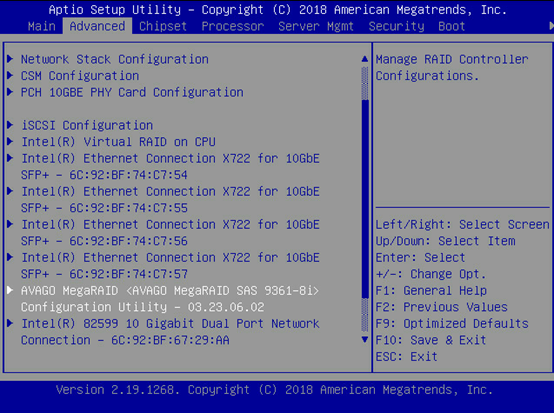Open Intel 82599 10 Gigabit Dual Port entry
554x413 pixels.
click(170, 332)
